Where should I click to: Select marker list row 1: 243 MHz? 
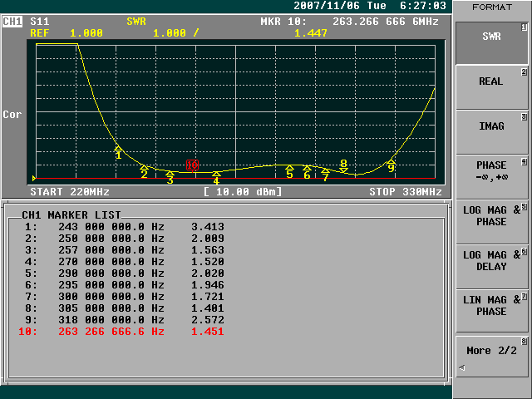(x=124, y=227)
